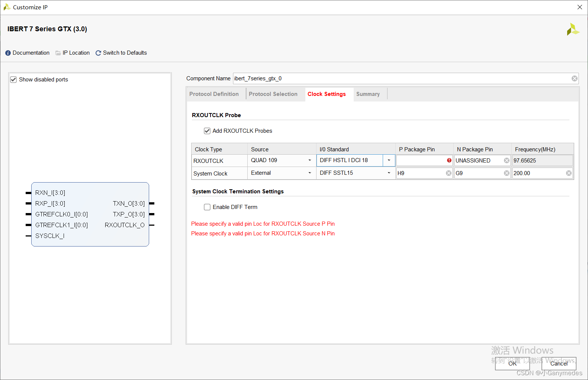Select the System Clock type cell
The image size is (588, 380).
219,173
